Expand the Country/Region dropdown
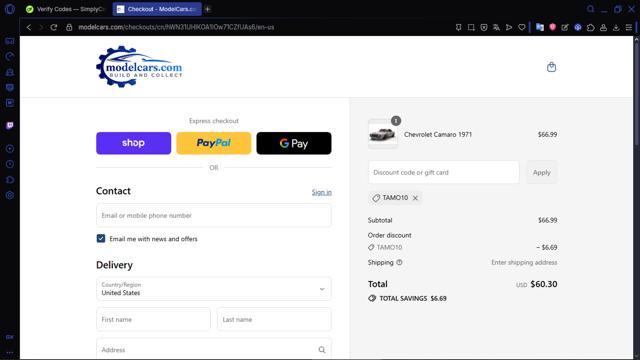This screenshot has width=640, height=360. 214,289
